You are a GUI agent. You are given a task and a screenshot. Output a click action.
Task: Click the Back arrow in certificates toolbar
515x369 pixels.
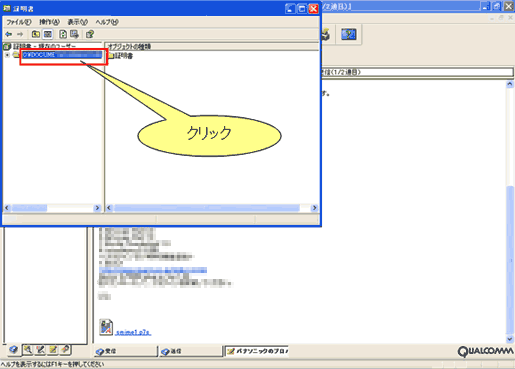point(9,34)
